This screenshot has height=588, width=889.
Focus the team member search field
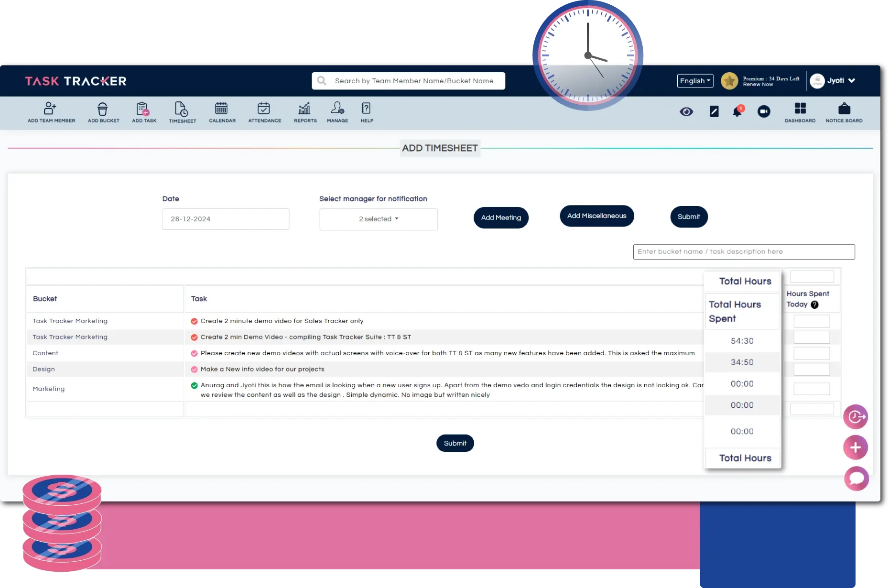point(409,81)
